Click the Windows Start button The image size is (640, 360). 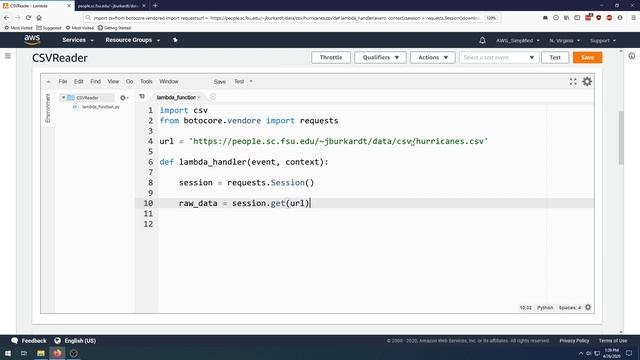click(x=8, y=353)
